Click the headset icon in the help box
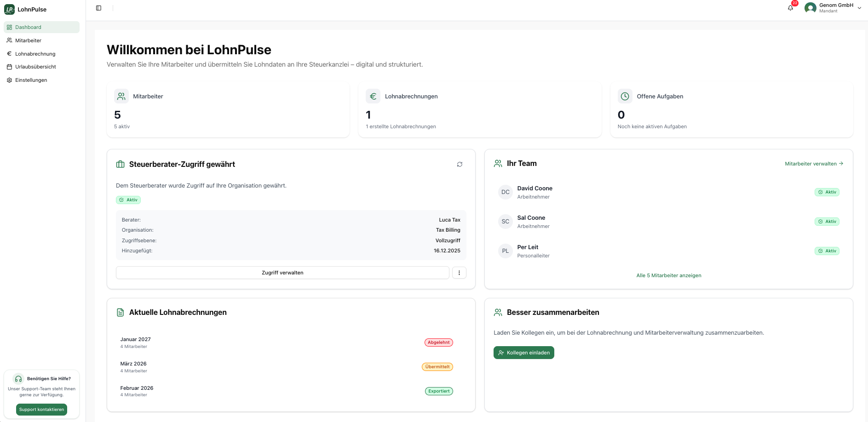This screenshot has width=868, height=422. click(18, 379)
